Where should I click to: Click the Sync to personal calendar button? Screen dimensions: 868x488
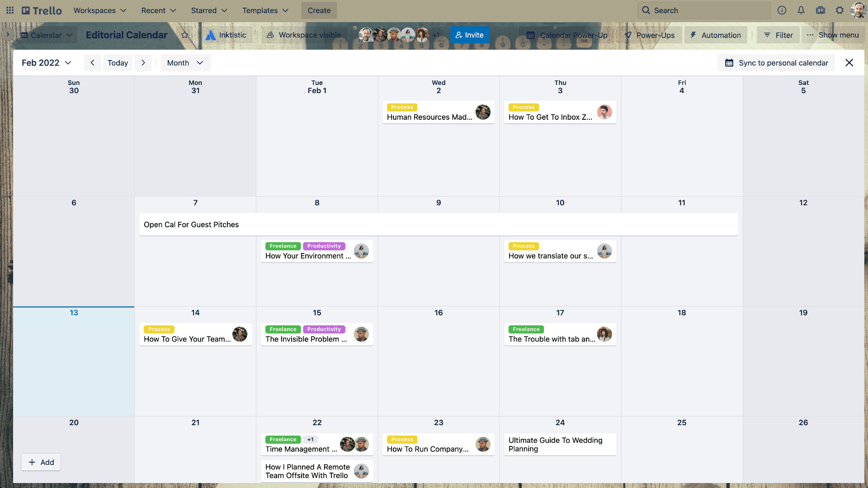pyautogui.click(x=776, y=62)
